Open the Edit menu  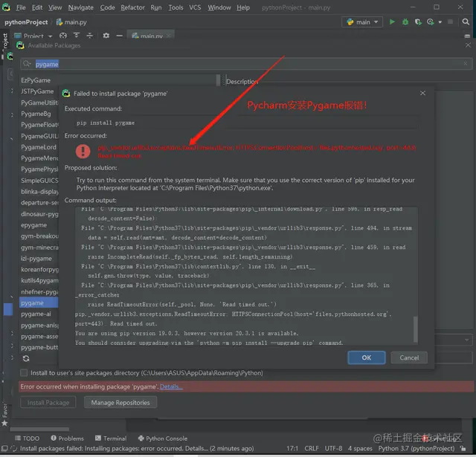pyautogui.click(x=37, y=7)
